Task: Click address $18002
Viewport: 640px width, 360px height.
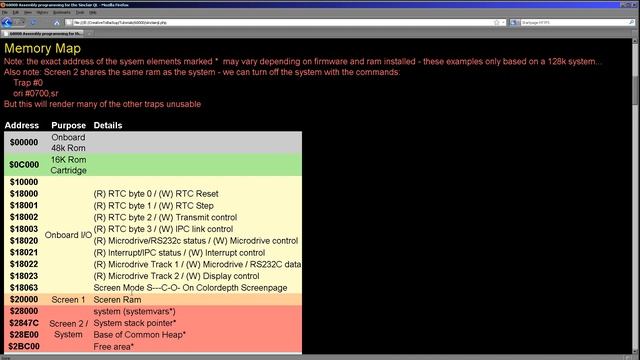Action: click(x=24, y=218)
